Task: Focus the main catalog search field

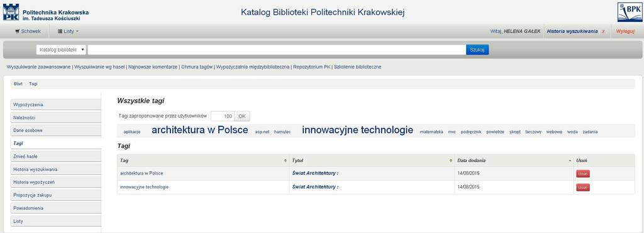Action: click(277, 50)
